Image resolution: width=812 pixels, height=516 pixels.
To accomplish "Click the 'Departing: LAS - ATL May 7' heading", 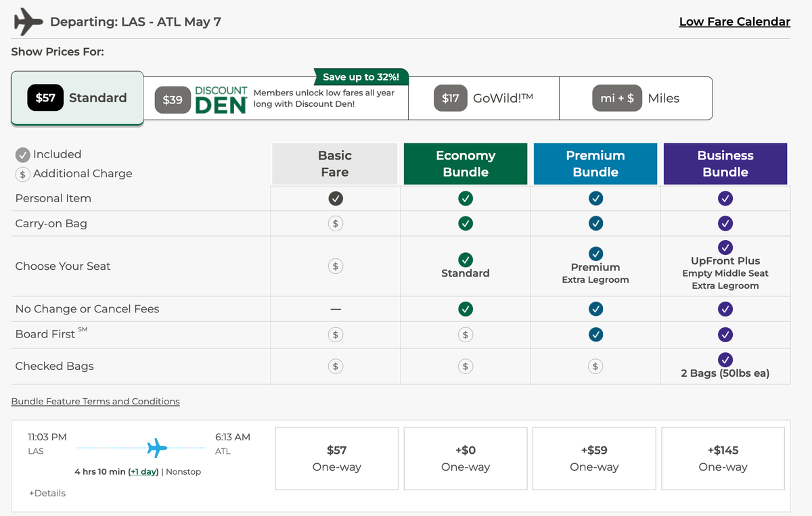I will click(136, 22).
